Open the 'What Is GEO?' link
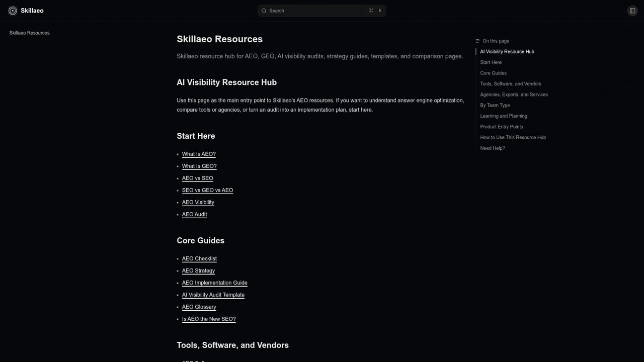 (x=199, y=166)
